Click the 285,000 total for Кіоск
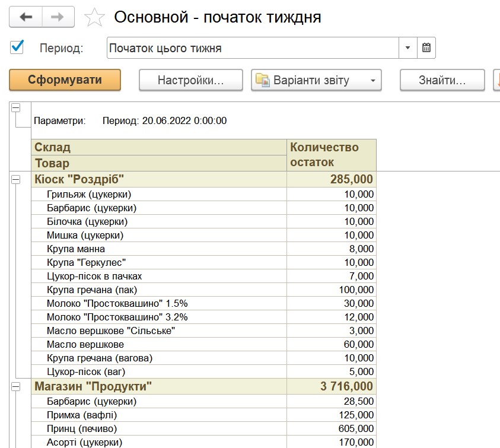 (x=332, y=179)
